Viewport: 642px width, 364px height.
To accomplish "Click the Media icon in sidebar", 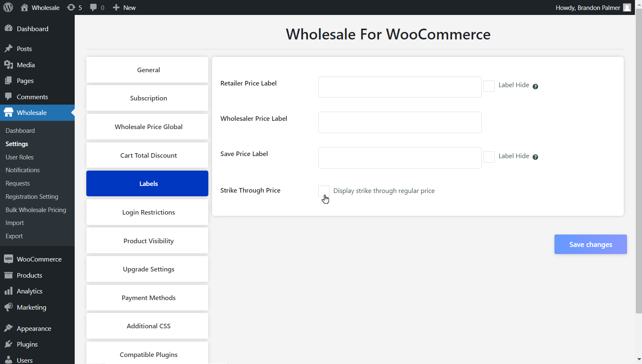I will coord(8,65).
